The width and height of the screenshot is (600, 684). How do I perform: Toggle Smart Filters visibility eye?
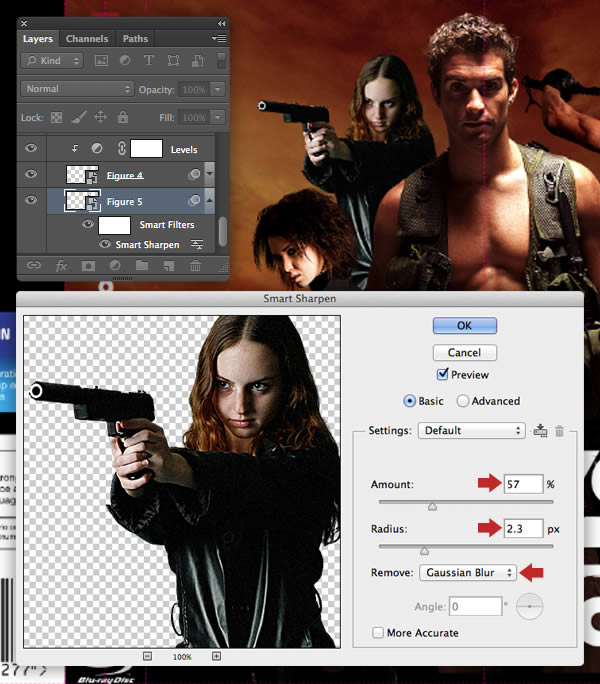[88, 224]
